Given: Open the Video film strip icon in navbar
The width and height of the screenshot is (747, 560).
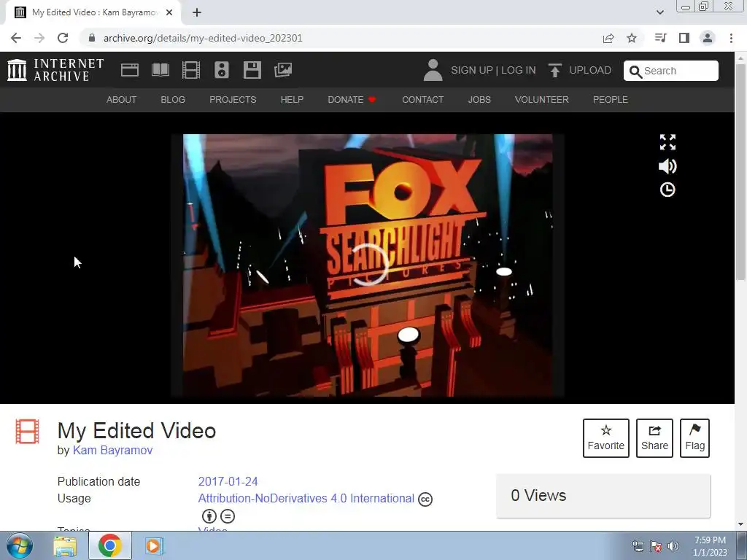Looking at the screenshot, I should 191,70.
